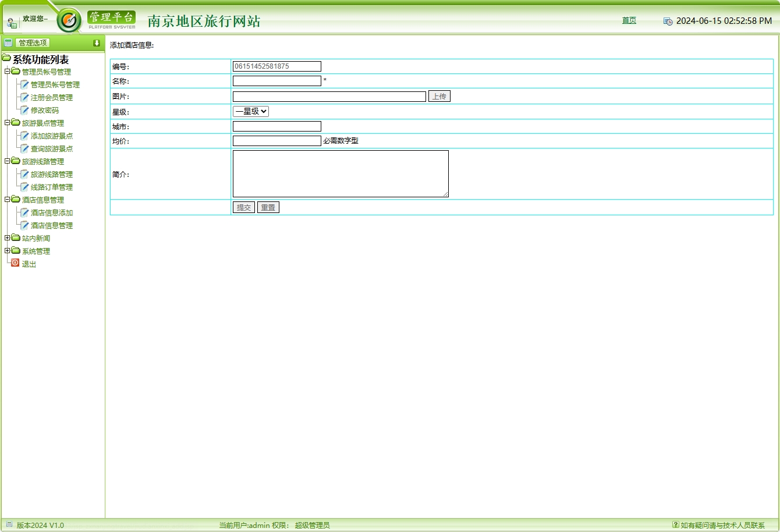Click the 超级管理员 permission text
The image size is (780, 532).
tap(312, 525)
